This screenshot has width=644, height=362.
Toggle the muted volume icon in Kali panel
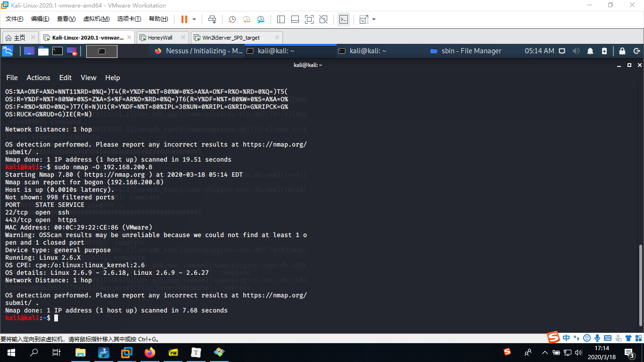576,51
